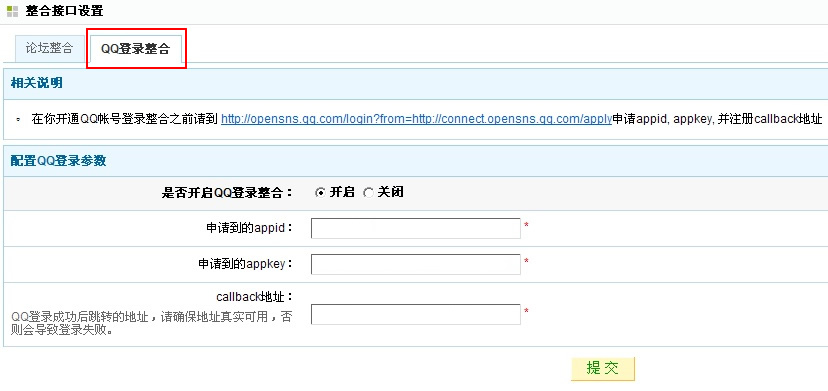Click the 开启 label text
Screen dimensions: 828x391
342,192
